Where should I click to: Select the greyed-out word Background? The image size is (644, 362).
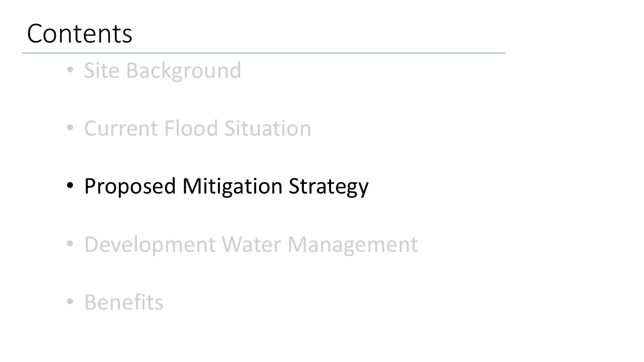tap(184, 71)
